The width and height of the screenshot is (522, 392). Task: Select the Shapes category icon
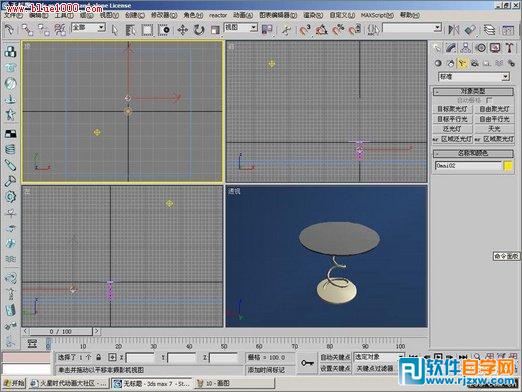pyautogui.click(x=450, y=63)
